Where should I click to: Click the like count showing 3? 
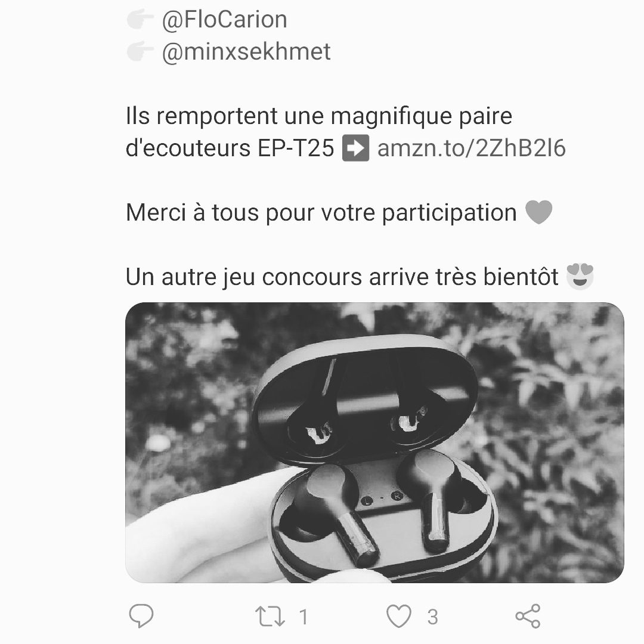point(432,617)
